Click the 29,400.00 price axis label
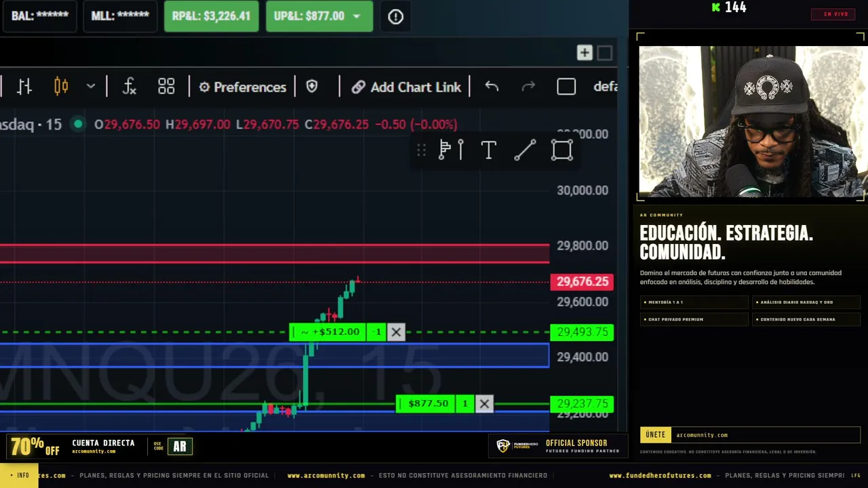This screenshot has height=488, width=868. click(583, 357)
